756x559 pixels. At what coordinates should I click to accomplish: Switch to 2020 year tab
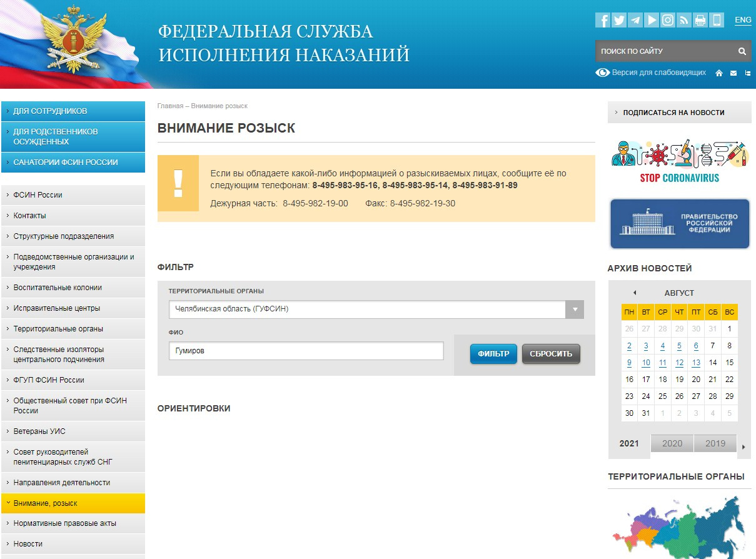(x=672, y=443)
